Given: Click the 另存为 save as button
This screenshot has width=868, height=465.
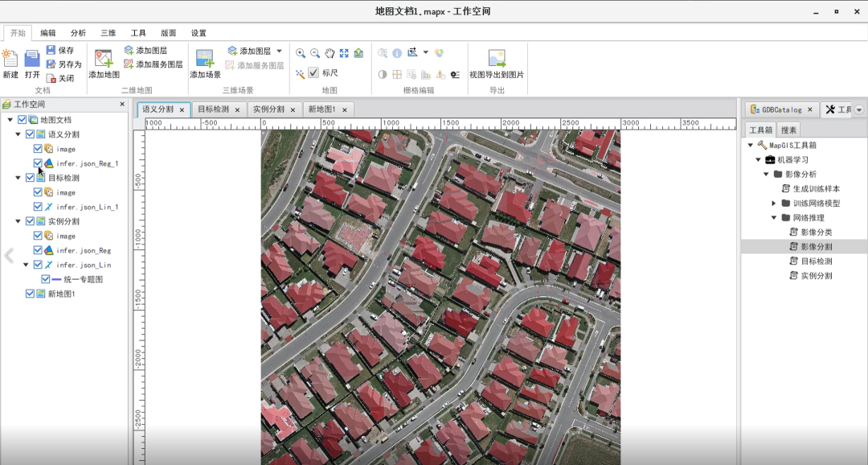Looking at the screenshot, I should tap(64, 64).
